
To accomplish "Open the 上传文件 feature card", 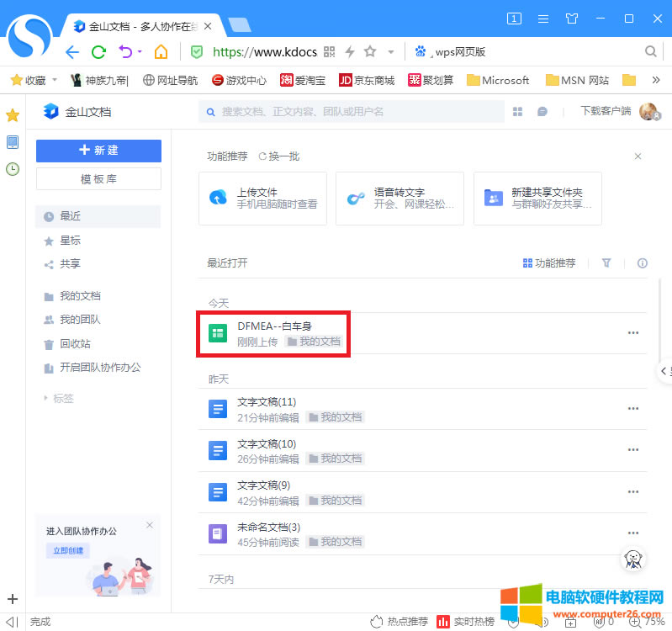I will (263, 199).
